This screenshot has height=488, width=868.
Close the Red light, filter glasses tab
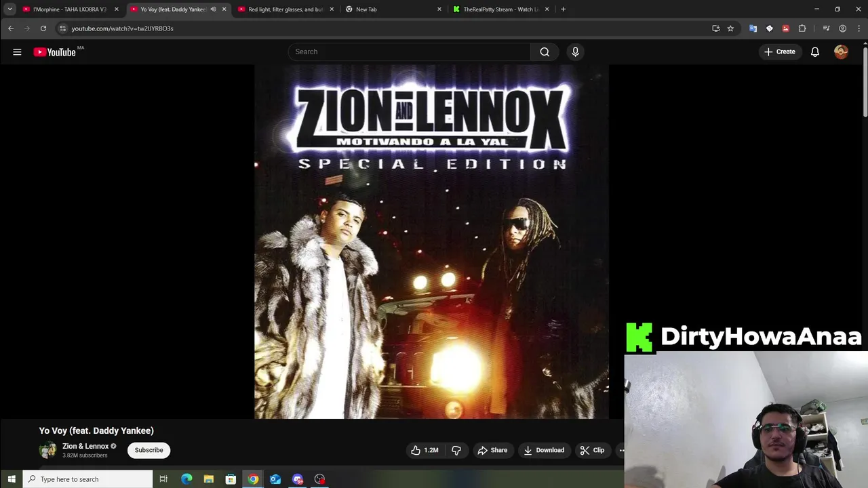pyautogui.click(x=332, y=9)
